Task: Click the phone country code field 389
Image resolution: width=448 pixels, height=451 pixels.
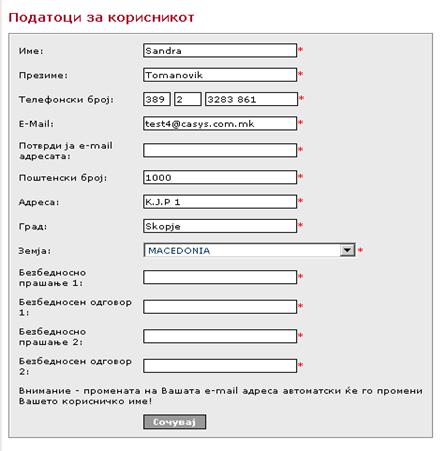Action: [x=157, y=99]
